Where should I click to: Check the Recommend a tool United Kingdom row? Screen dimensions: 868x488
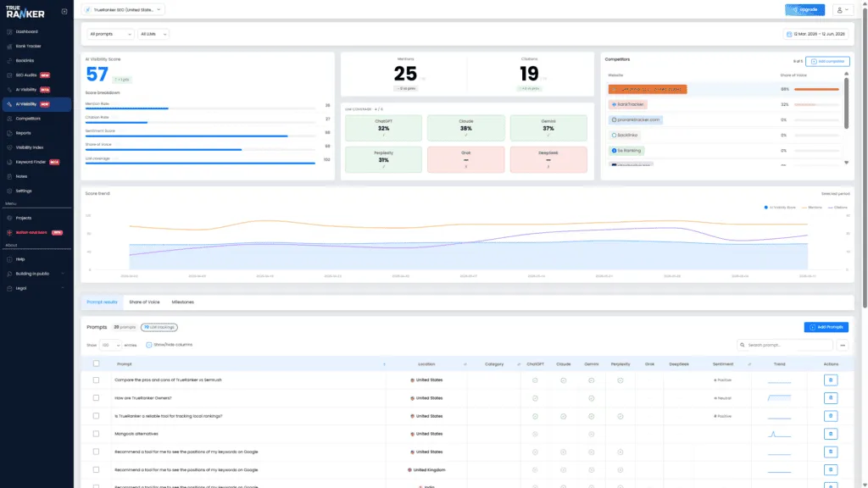[97, 469]
